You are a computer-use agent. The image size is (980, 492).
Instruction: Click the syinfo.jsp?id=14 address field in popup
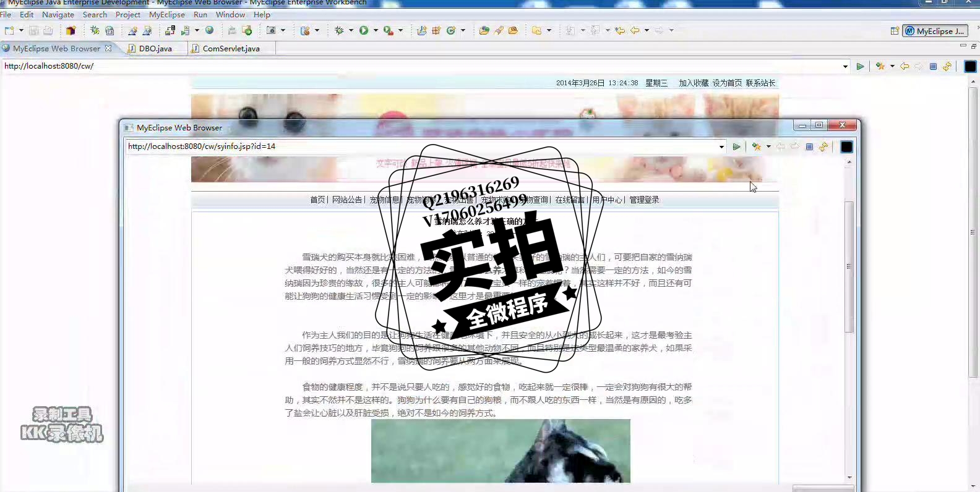(x=421, y=146)
